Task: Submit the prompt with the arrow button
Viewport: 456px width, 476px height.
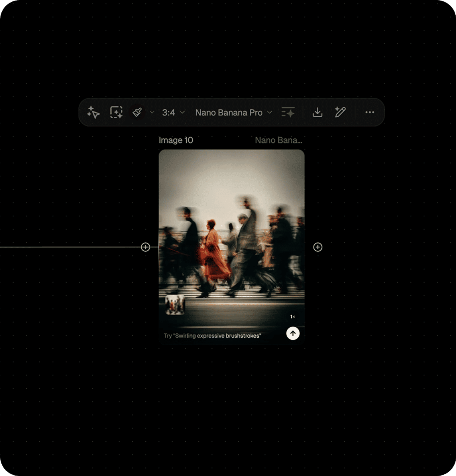Action: click(x=293, y=333)
